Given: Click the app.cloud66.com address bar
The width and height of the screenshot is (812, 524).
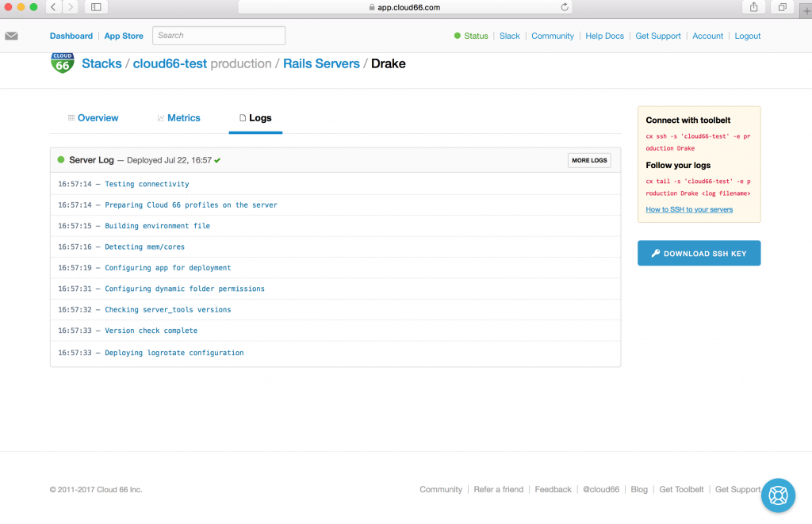Looking at the screenshot, I should 405,7.
